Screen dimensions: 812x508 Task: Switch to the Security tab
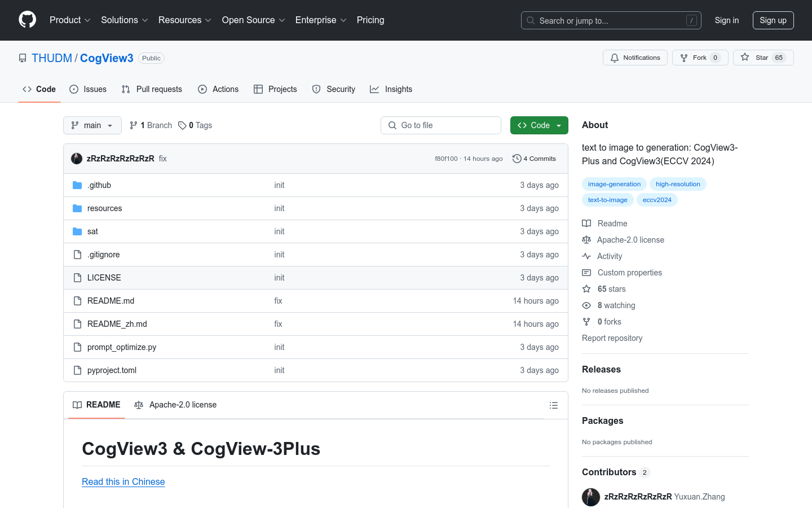pyautogui.click(x=334, y=89)
